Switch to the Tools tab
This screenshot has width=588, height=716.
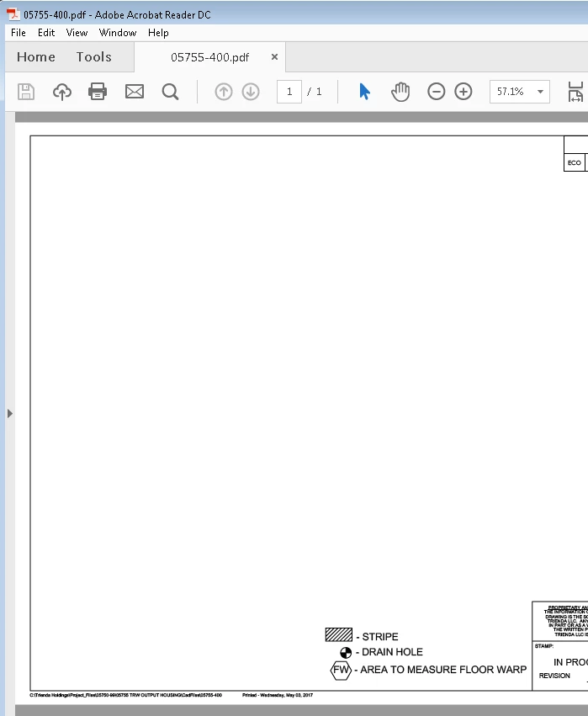[x=93, y=57]
